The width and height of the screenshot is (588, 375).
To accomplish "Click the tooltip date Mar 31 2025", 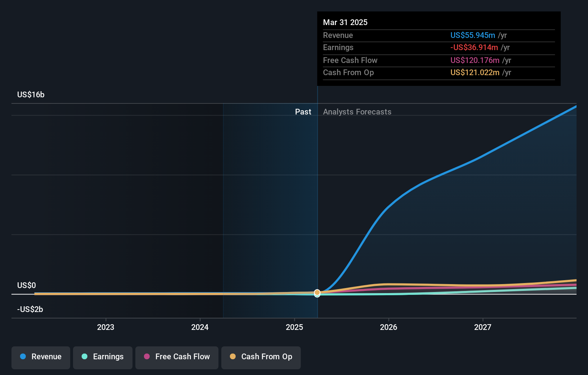I will (345, 22).
